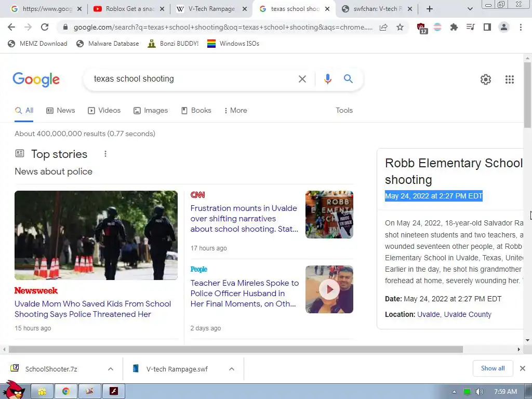Open the Chrome profile avatar

[x=504, y=27]
